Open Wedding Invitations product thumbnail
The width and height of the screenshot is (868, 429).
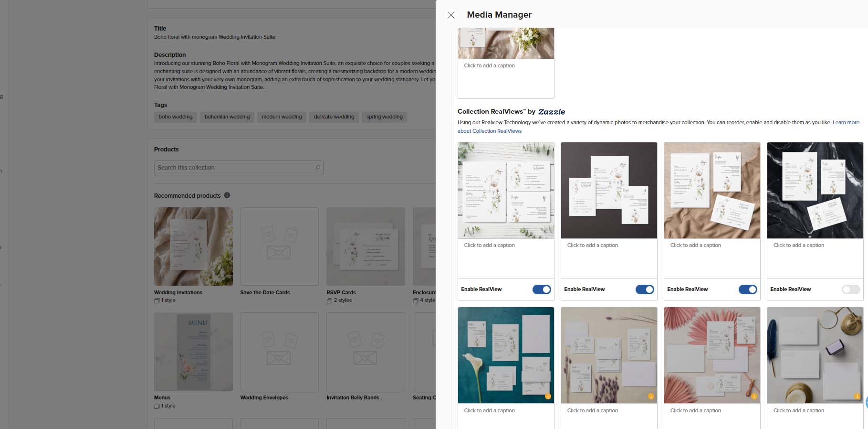click(x=193, y=247)
